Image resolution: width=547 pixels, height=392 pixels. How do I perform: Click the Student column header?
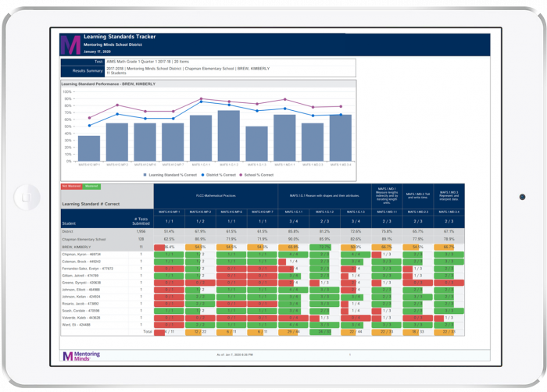pos(70,223)
